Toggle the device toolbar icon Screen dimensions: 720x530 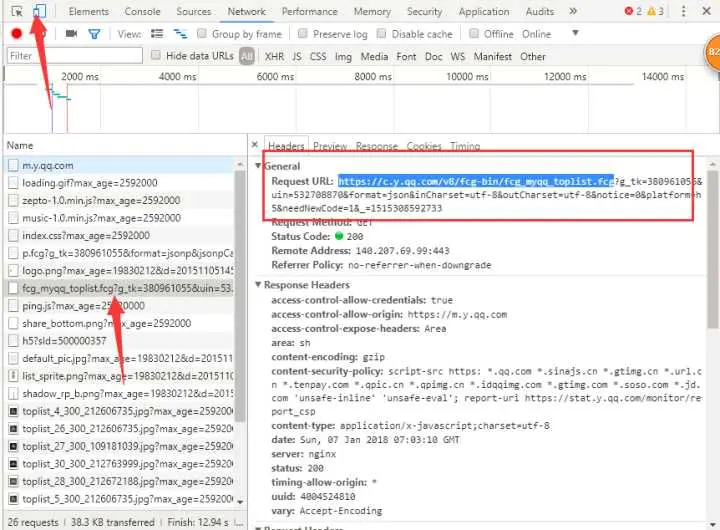(x=39, y=11)
